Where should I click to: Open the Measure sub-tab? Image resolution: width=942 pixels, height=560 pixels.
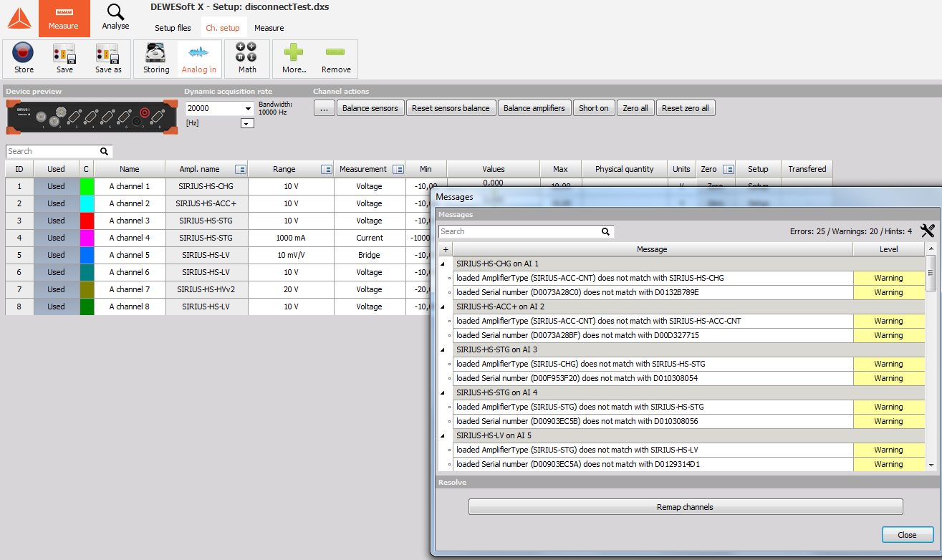pos(269,28)
